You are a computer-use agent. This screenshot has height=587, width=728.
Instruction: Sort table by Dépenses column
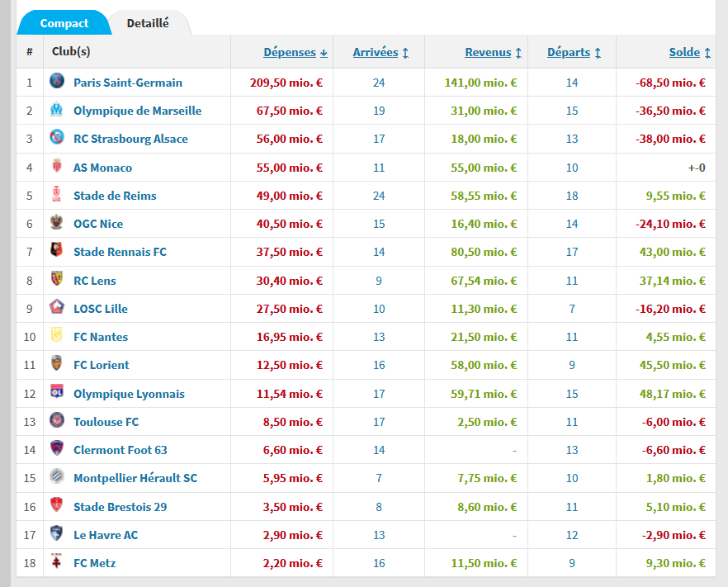tap(295, 53)
